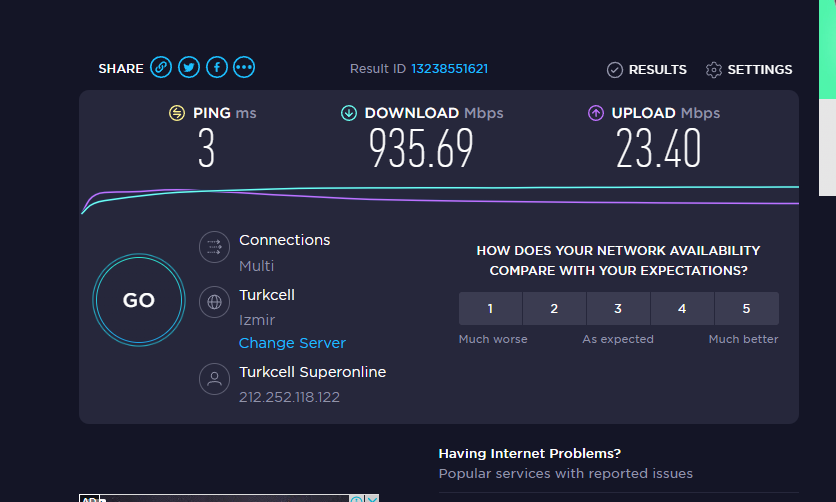Click the Change Server link
The width and height of the screenshot is (836, 502).
tap(292, 343)
